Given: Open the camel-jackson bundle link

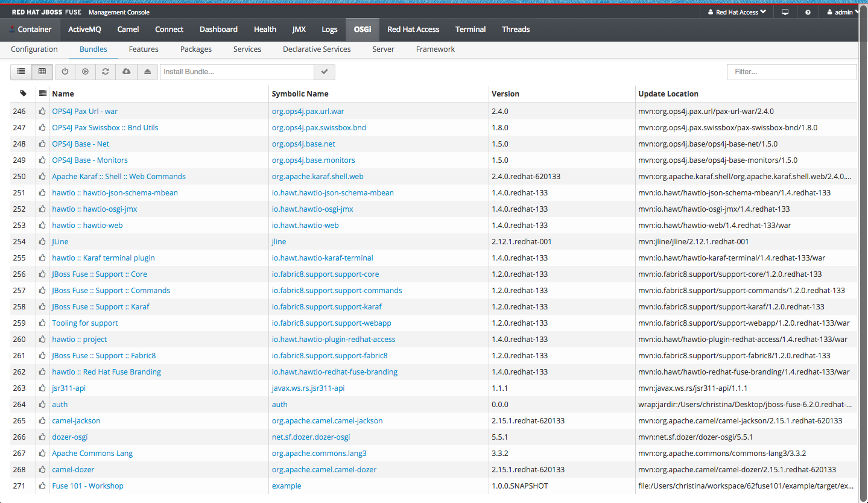Looking at the screenshot, I should pyautogui.click(x=76, y=421).
